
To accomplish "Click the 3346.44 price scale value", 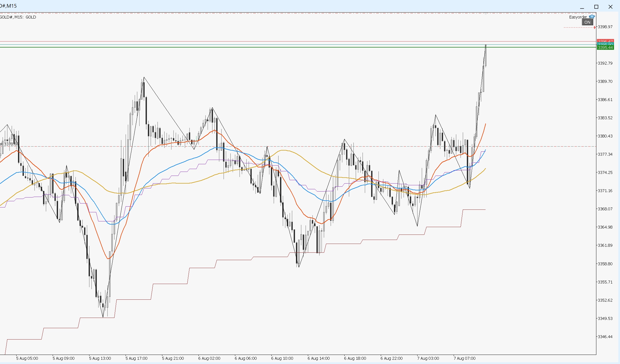I will coord(605,337).
